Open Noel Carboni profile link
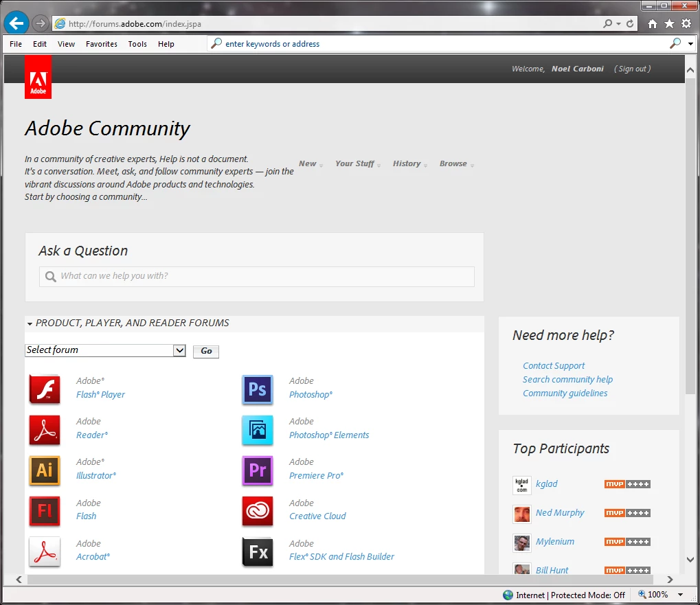The image size is (700, 605). pyautogui.click(x=577, y=69)
